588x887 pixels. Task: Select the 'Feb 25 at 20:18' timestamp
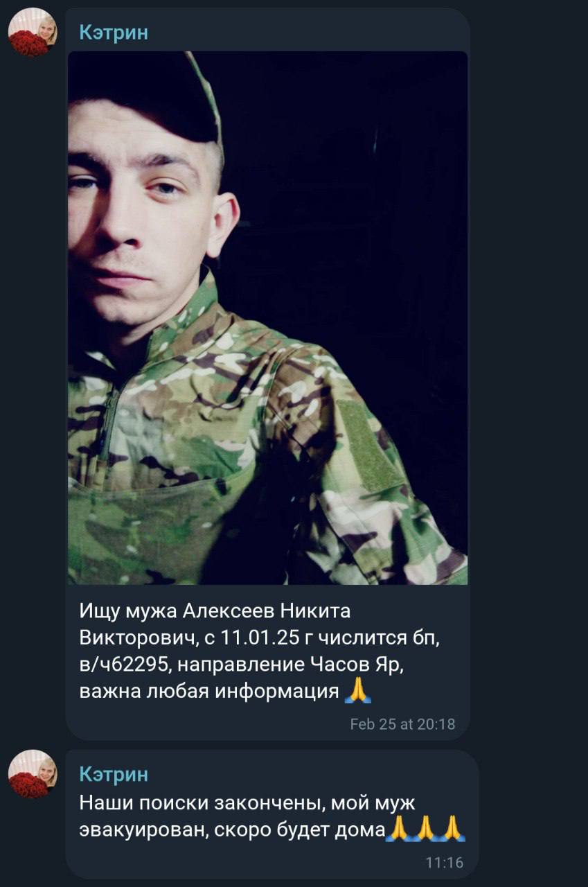point(402,724)
